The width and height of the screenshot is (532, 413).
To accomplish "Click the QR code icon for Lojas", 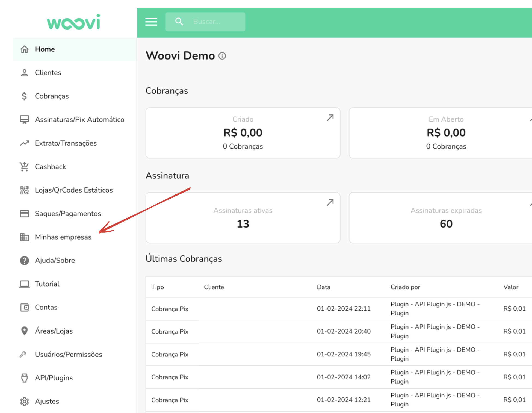I will click(x=24, y=190).
